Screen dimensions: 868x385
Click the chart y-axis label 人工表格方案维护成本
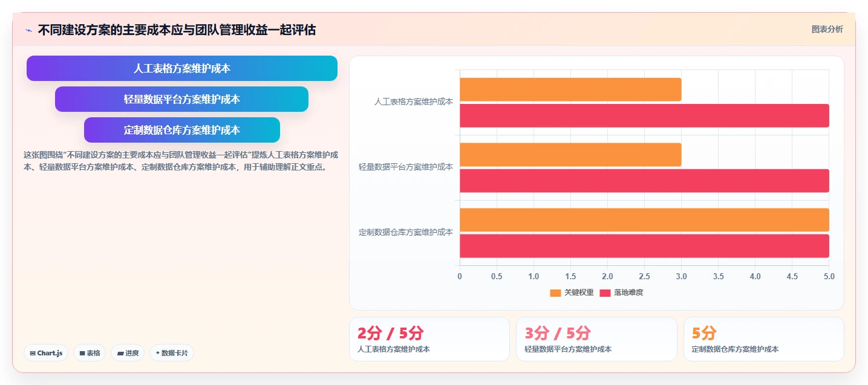[414, 102]
